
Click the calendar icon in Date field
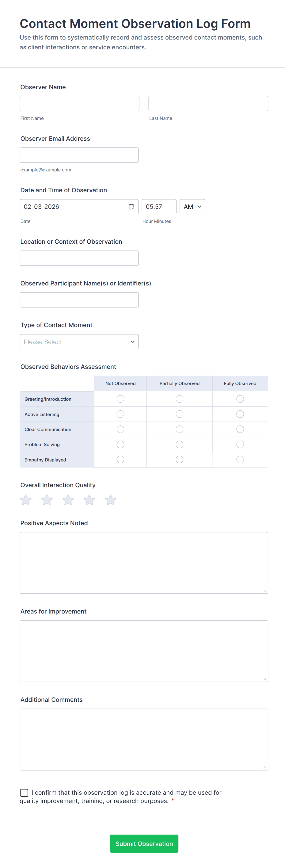(x=131, y=207)
